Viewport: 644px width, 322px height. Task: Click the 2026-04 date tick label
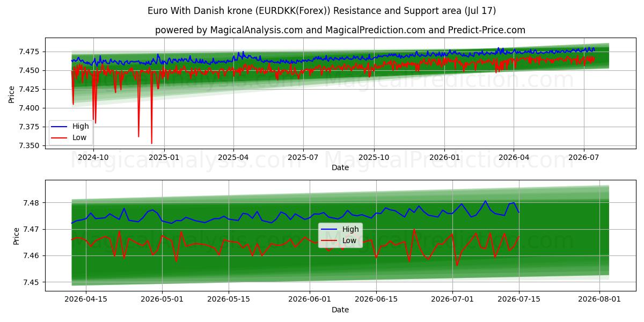[x=514, y=157]
